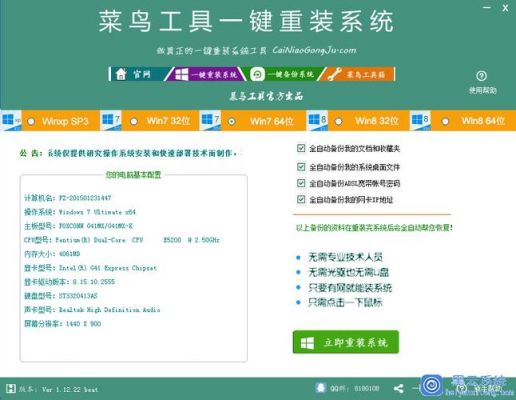The width and height of the screenshot is (516, 400).
Task: Toggle 全自动备份我的网卡IP地址 checkbox
Action: [x=301, y=199]
